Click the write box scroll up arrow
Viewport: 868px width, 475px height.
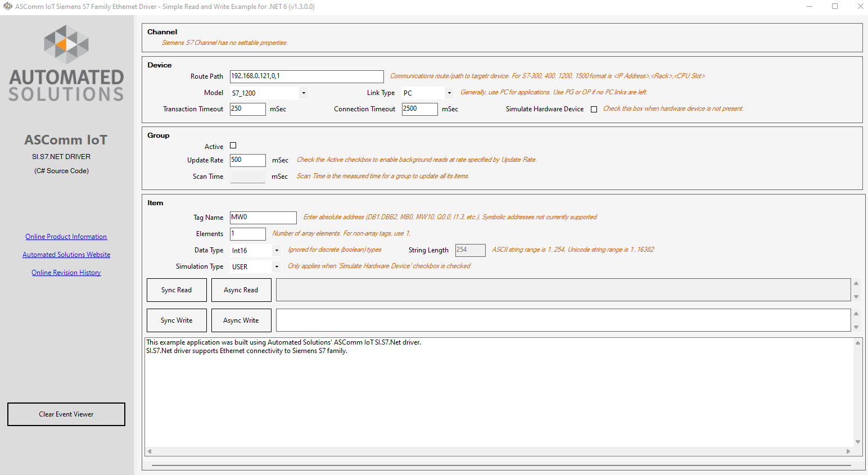(856, 314)
